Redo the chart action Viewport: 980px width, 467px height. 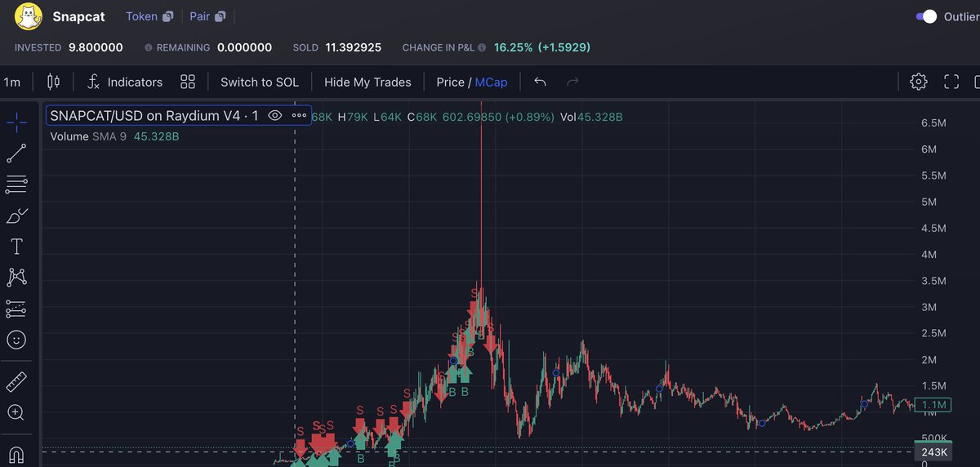point(572,82)
